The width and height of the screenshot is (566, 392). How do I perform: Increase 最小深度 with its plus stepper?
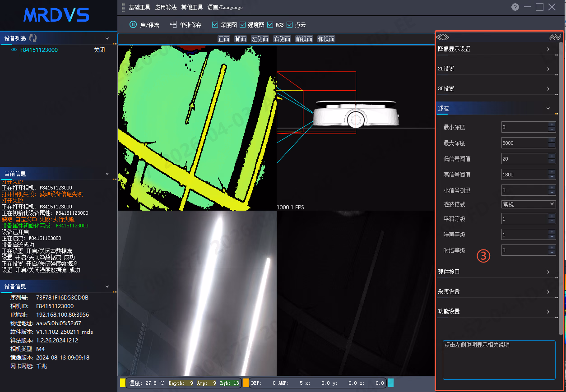click(552, 125)
